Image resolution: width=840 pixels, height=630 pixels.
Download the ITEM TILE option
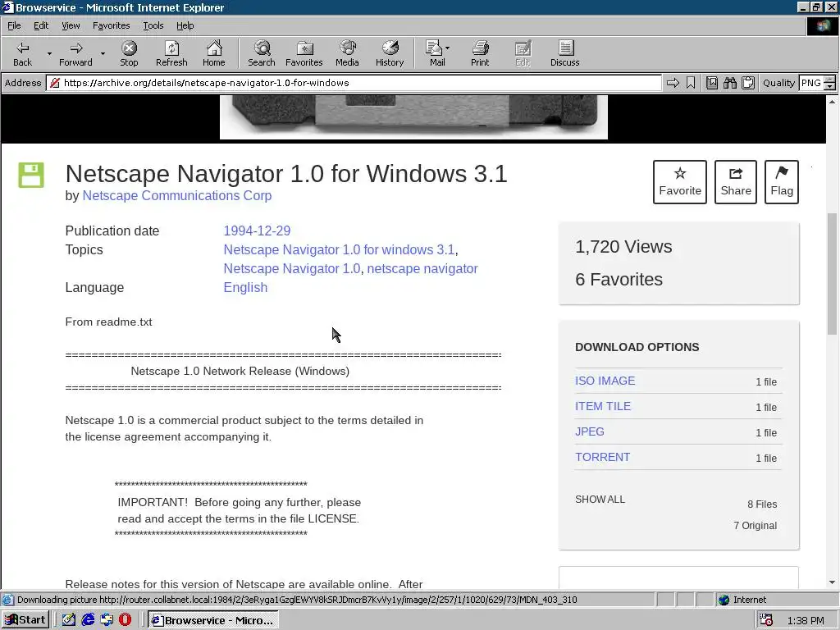coord(603,406)
